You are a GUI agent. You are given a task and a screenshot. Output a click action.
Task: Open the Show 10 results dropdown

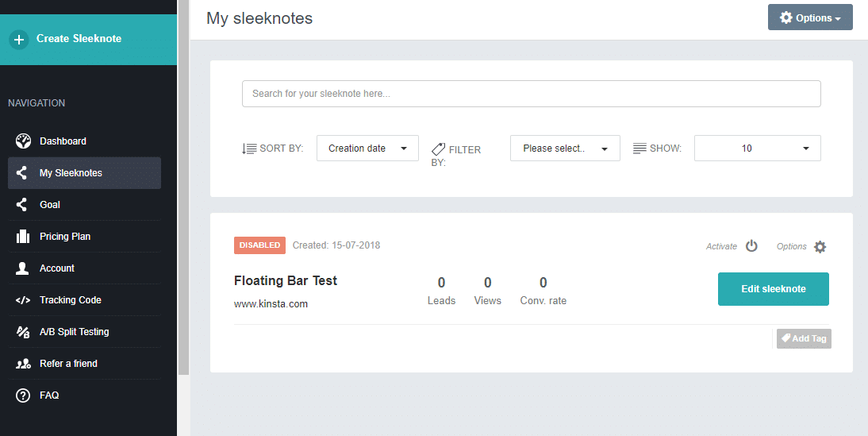[x=757, y=149]
